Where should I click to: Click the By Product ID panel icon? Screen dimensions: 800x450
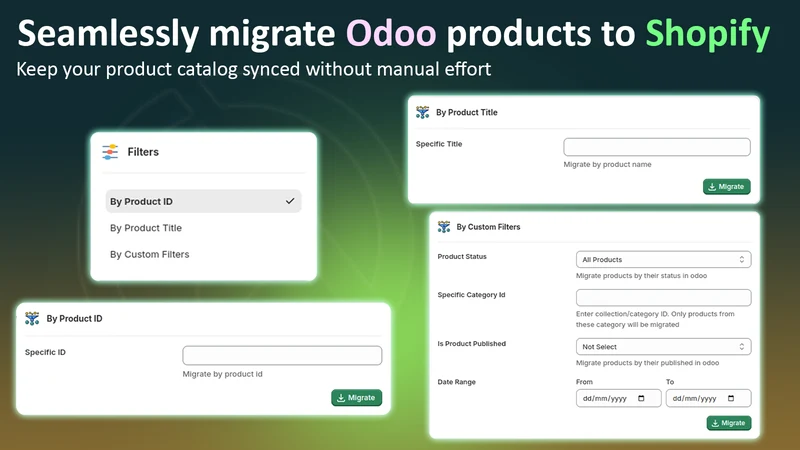point(32,319)
